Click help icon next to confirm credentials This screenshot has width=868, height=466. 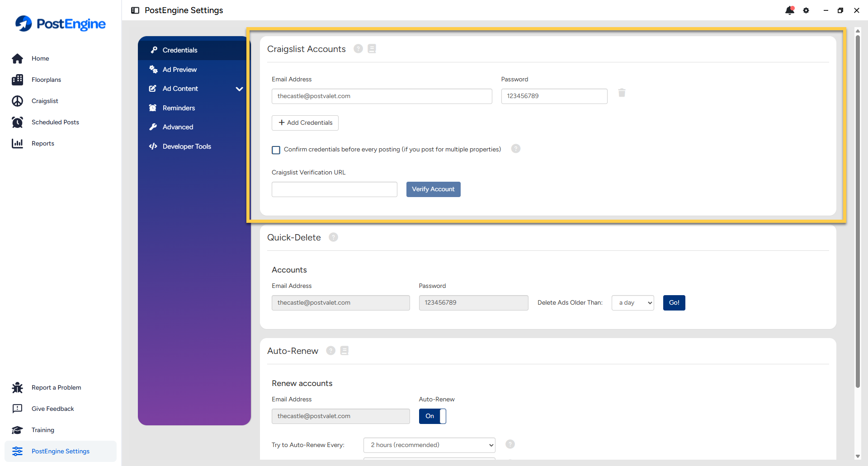point(516,149)
